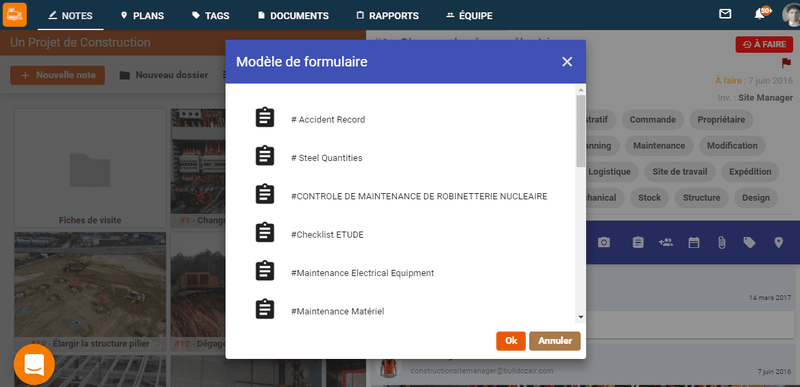
Task: Click the Nouveau dossier button
Action: tap(164, 75)
